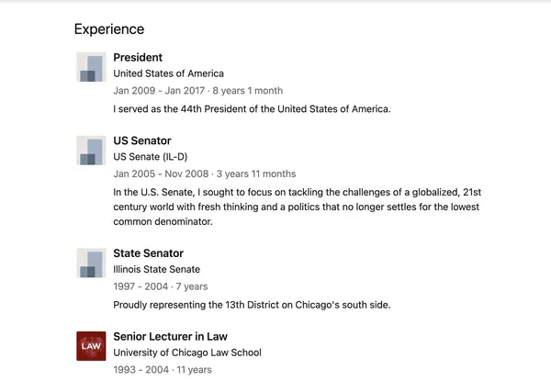Open the State Senator job title

pyautogui.click(x=148, y=253)
